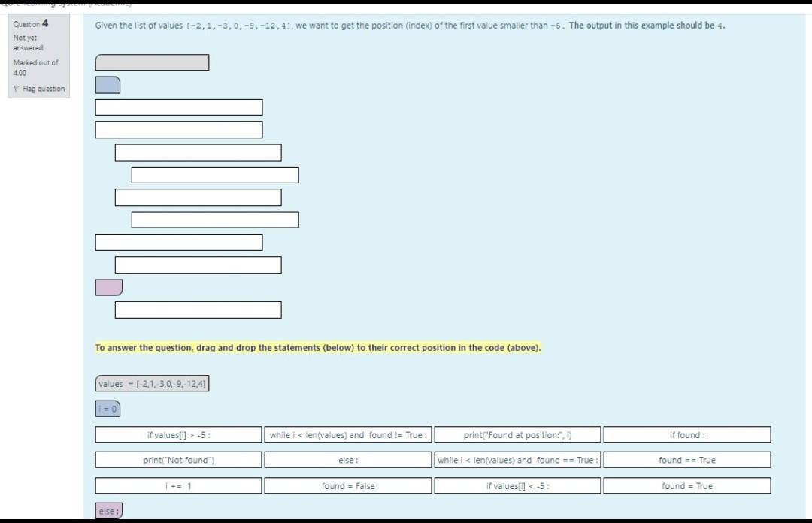812x523 pixels.
Task: Click the small blue filled slot in the code
Action: click(x=107, y=85)
